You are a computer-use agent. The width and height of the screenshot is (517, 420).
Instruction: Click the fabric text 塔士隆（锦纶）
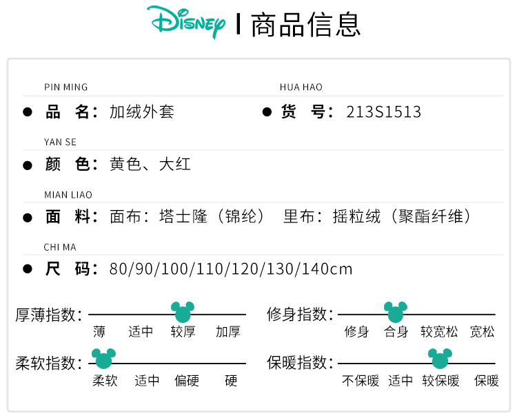click(x=213, y=216)
